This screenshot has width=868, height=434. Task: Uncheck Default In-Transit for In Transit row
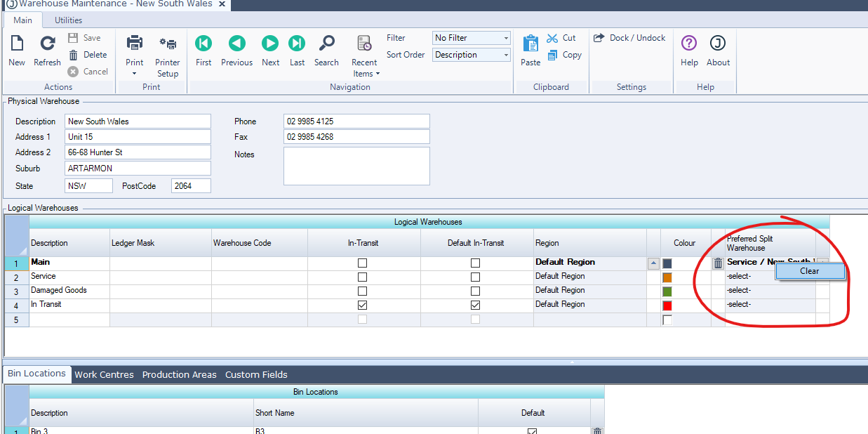coord(476,305)
